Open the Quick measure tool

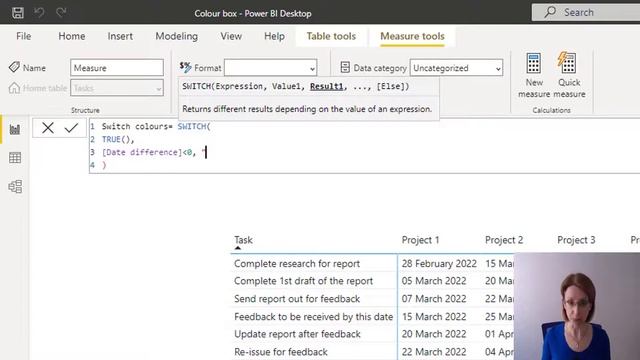coord(569,76)
